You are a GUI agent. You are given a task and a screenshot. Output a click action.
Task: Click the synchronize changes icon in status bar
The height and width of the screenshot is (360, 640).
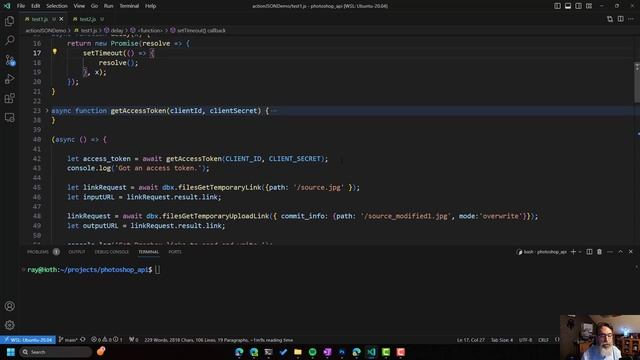pos(83,340)
